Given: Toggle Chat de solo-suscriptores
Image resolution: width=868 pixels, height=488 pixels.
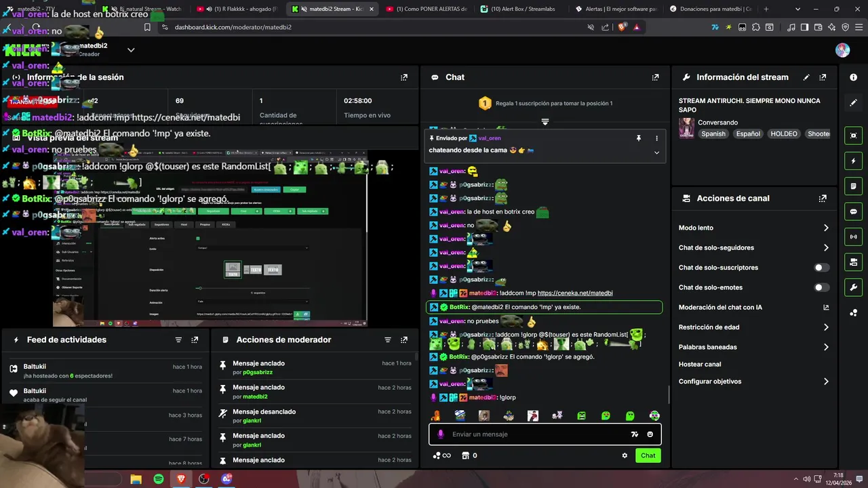Looking at the screenshot, I should click(x=821, y=268).
